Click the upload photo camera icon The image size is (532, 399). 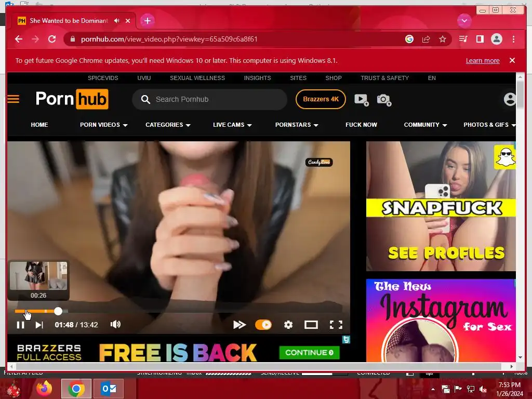(384, 100)
